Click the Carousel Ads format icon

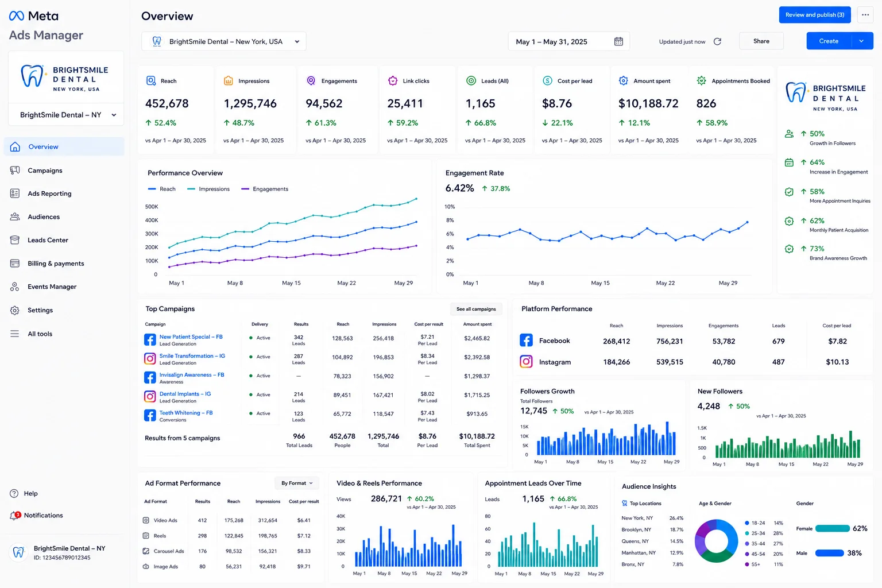coord(146,551)
